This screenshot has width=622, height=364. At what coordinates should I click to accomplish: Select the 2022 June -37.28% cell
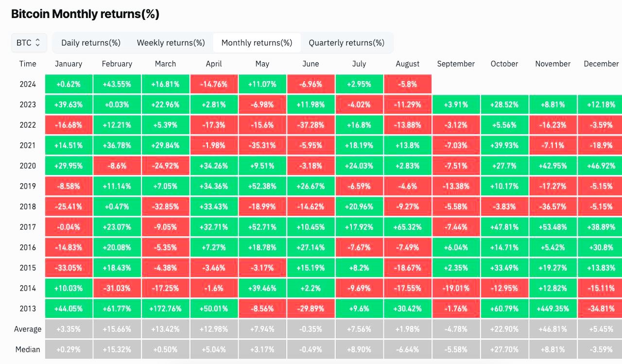pyautogui.click(x=311, y=125)
